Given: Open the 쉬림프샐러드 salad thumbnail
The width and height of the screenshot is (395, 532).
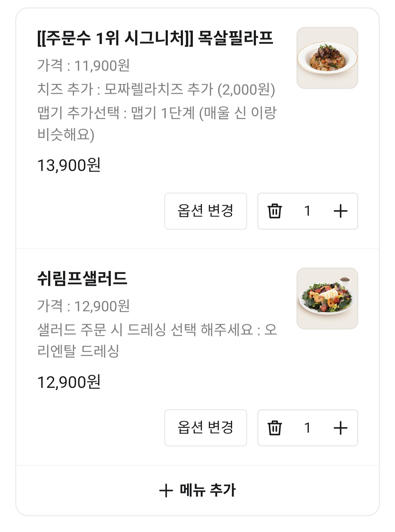Looking at the screenshot, I should pos(327,299).
